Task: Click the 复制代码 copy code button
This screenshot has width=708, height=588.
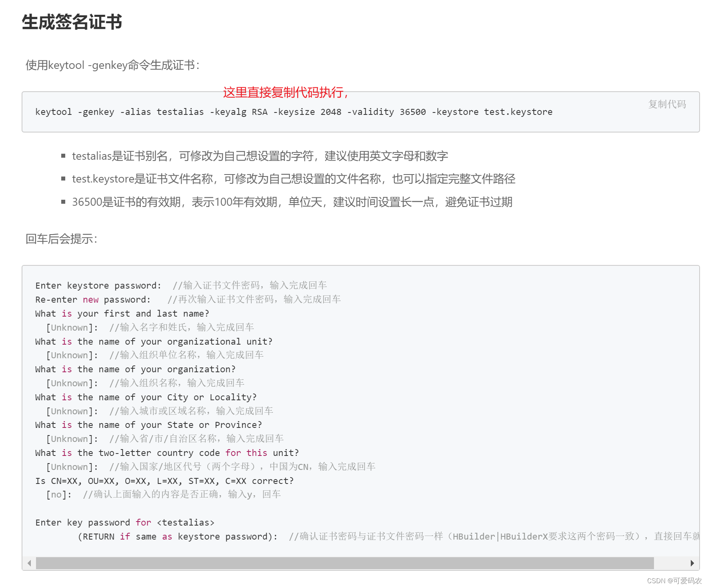Action: [667, 104]
